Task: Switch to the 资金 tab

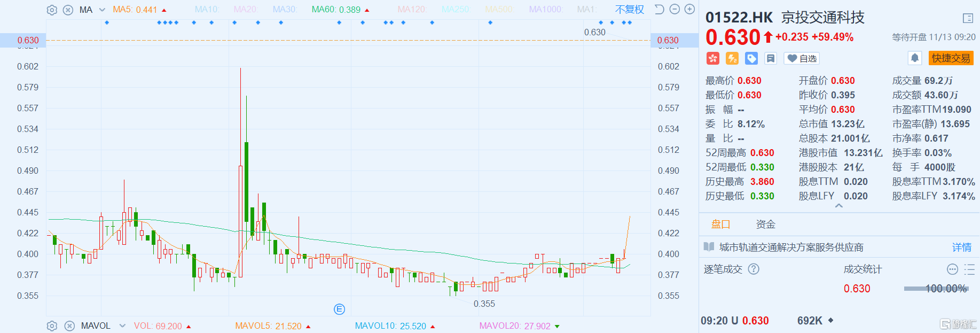Action: pyautogui.click(x=765, y=224)
